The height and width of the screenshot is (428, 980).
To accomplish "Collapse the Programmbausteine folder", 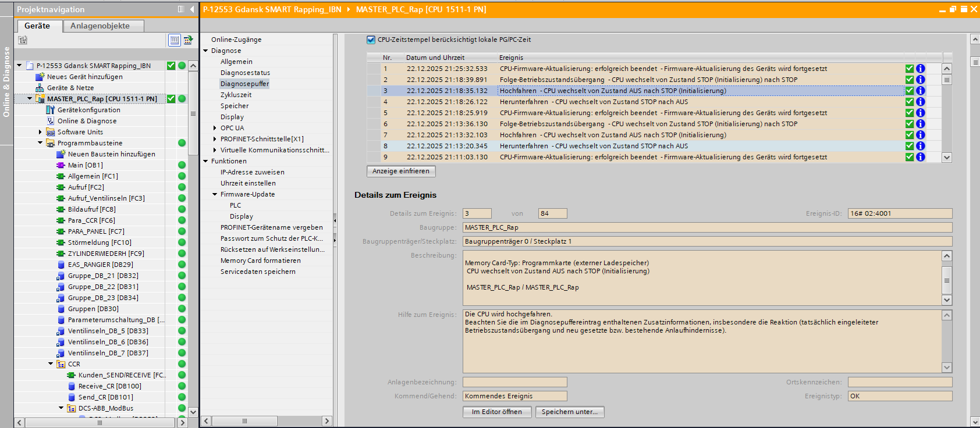I will tap(40, 143).
